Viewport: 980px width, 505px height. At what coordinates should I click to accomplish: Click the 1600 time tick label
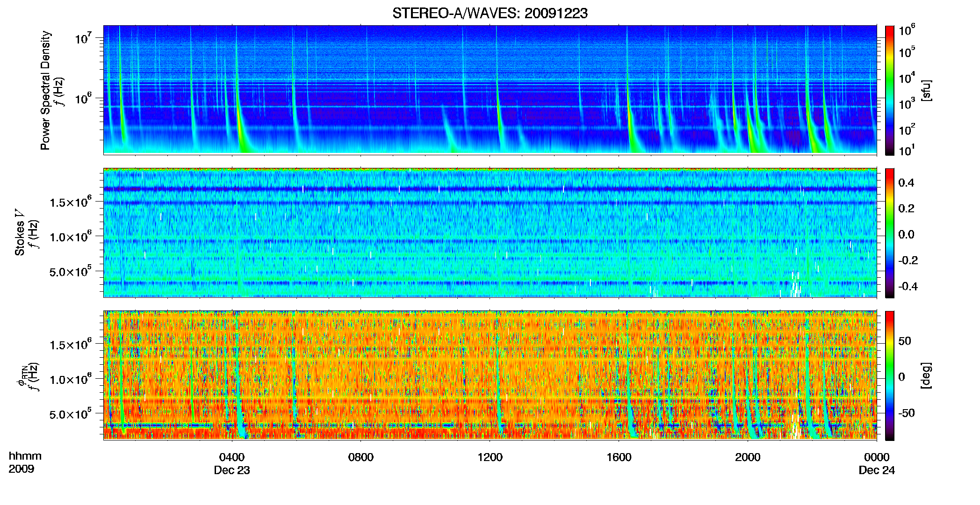click(x=619, y=457)
